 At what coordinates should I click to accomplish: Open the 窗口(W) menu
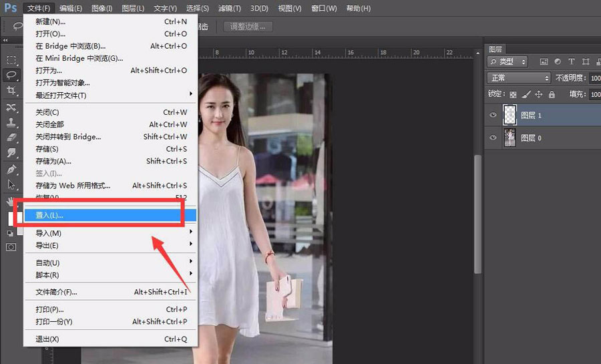324,8
